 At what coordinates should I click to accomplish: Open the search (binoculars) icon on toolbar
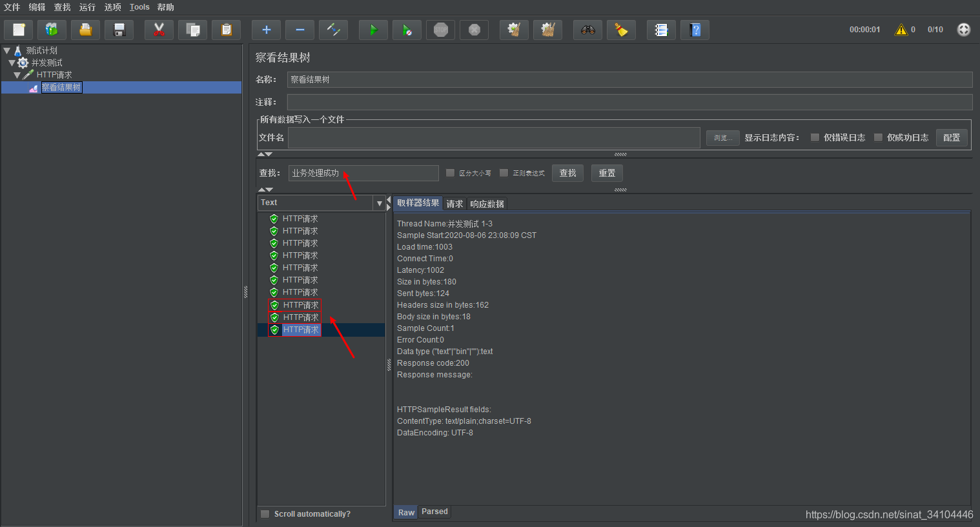(x=587, y=29)
